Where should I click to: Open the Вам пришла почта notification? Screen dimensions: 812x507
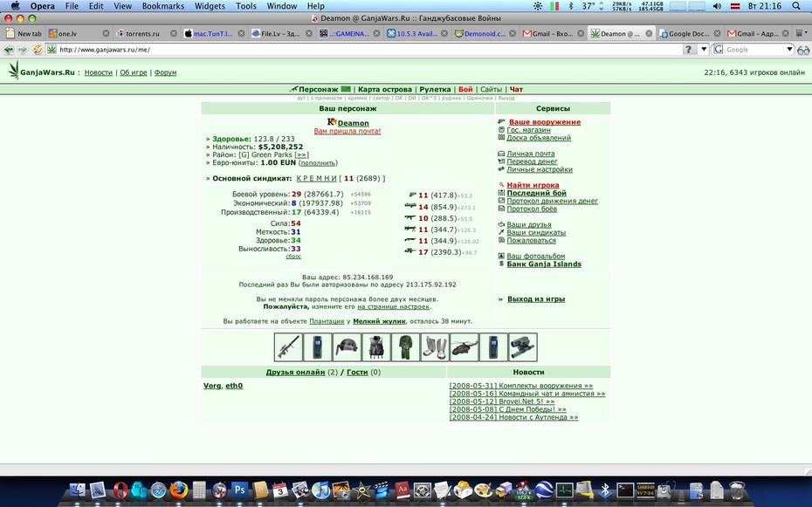347,132
